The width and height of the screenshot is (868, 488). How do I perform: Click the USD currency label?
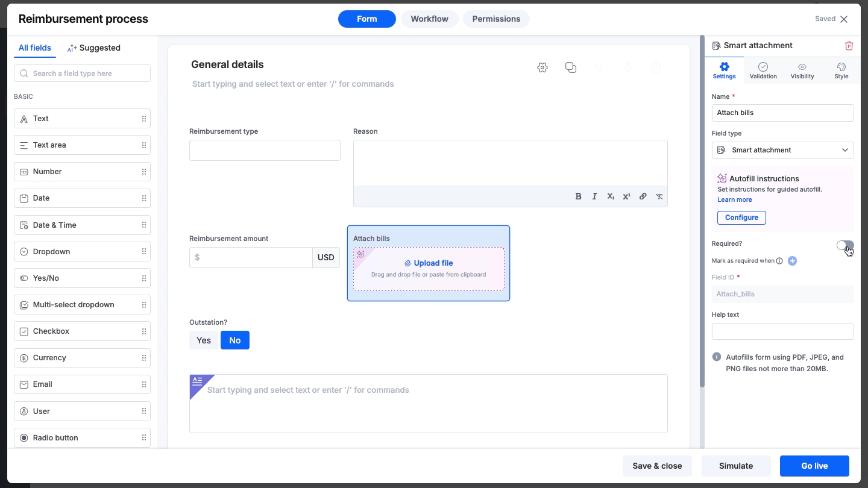coord(326,257)
